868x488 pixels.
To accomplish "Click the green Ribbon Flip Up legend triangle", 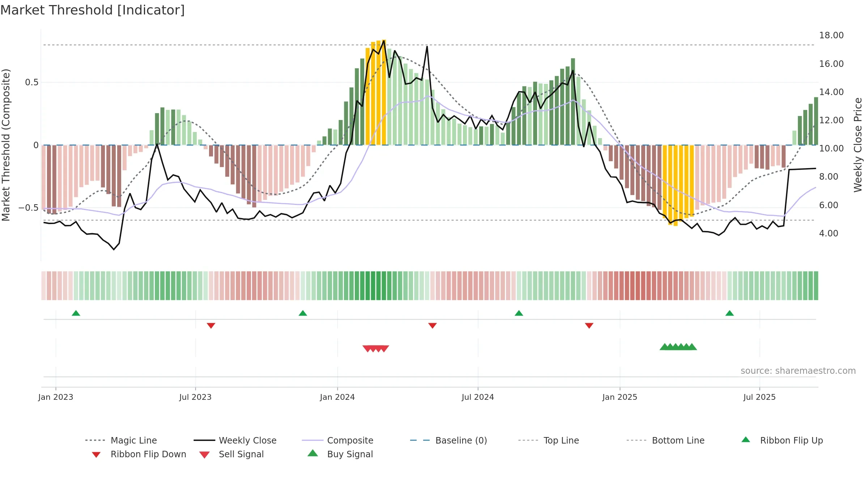I will click(x=746, y=440).
